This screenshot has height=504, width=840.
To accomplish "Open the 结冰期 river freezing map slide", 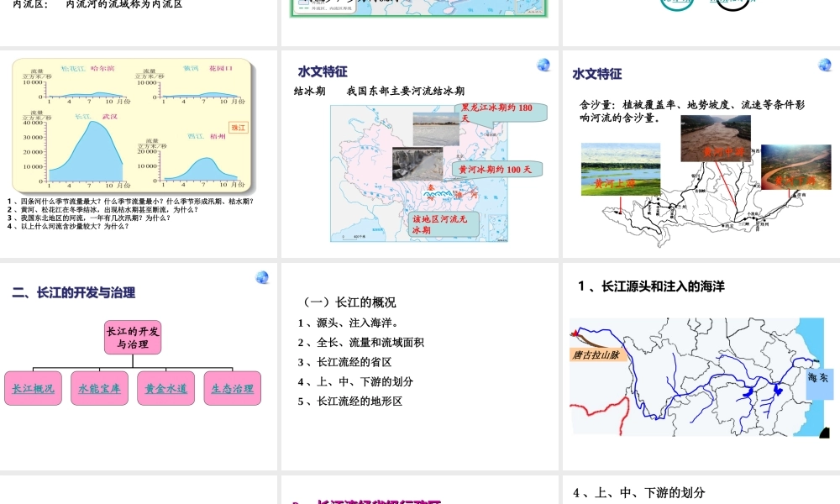I will point(420,155).
